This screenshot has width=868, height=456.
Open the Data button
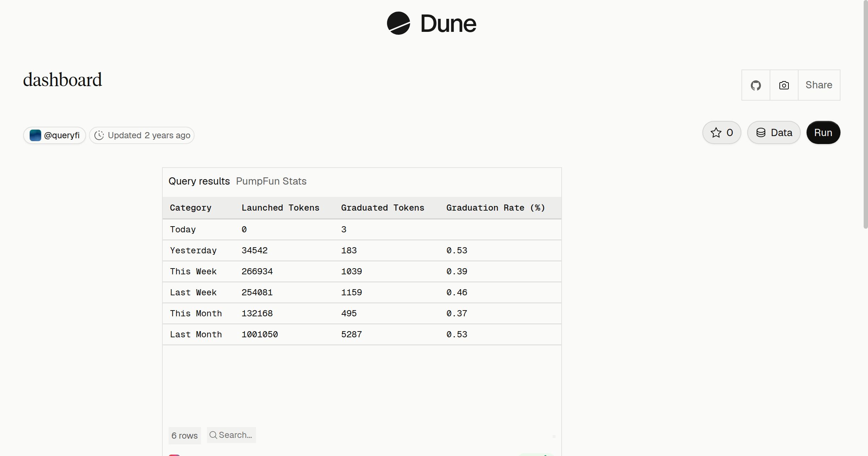(x=774, y=132)
